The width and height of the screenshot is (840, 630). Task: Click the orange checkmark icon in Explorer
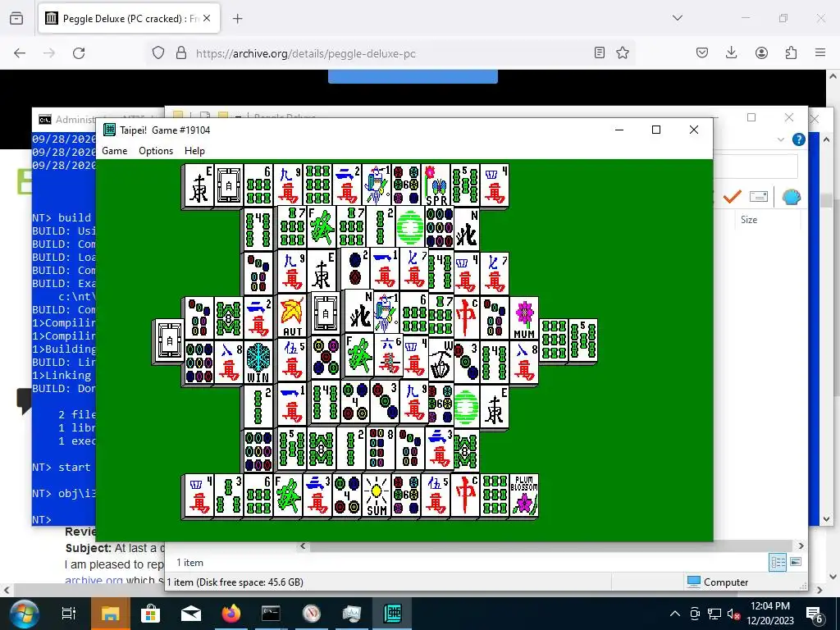pyautogui.click(x=733, y=197)
